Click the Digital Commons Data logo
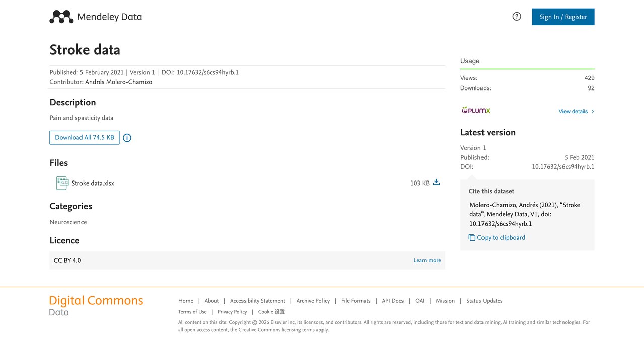This screenshot has width=644, height=362. (x=96, y=305)
